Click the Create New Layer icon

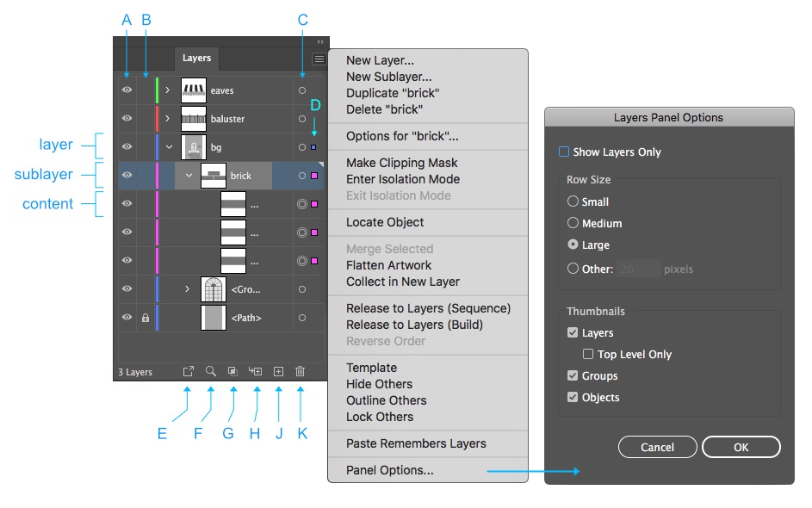click(278, 372)
